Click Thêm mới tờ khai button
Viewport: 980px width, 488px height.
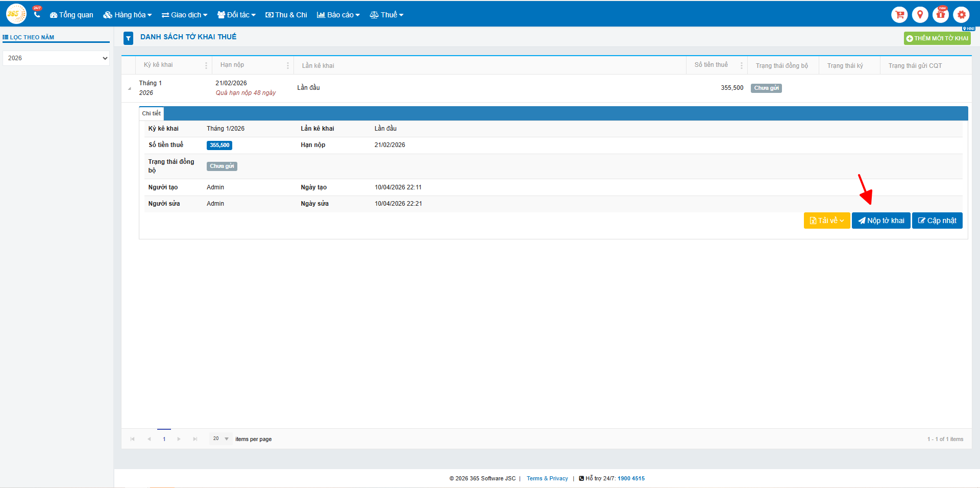point(937,38)
